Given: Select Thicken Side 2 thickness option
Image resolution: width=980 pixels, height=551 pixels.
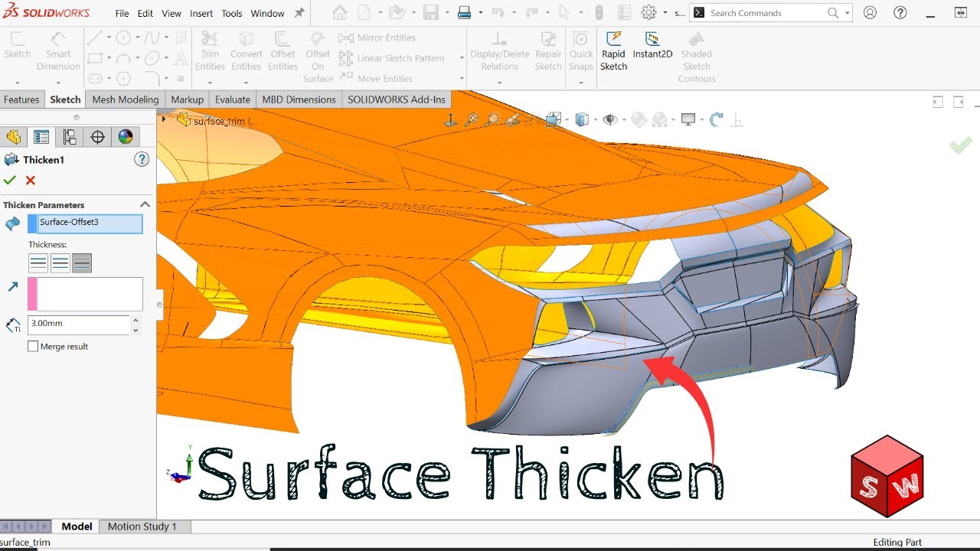Looking at the screenshot, I should click(x=82, y=263).
